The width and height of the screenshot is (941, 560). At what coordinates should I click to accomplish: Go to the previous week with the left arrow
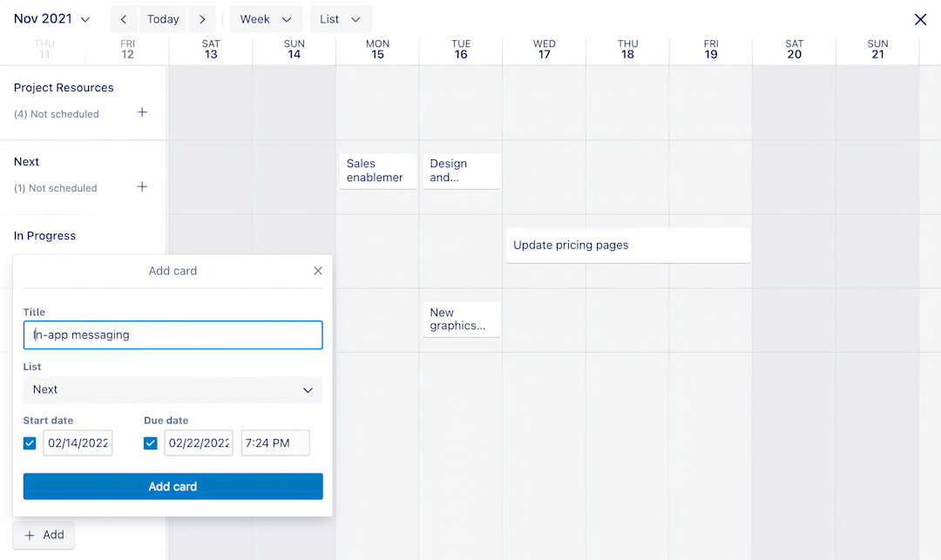(123, 18)
